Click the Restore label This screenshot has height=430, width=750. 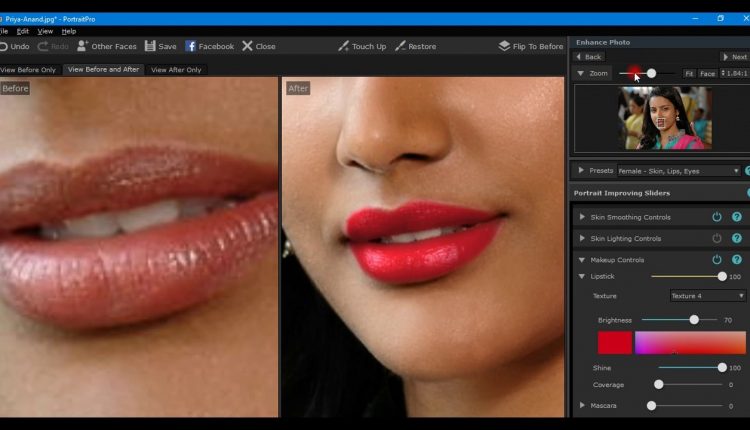pyautogui.click(x=422, y=46)
